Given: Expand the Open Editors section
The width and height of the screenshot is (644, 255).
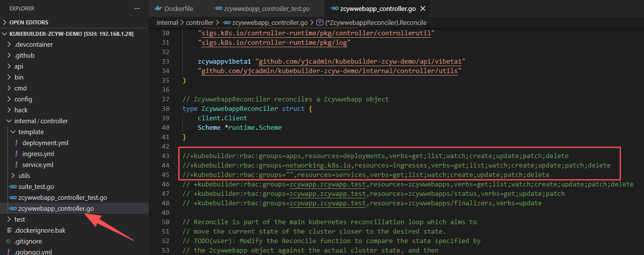Looking at the screenshot, I should [29, 22].
